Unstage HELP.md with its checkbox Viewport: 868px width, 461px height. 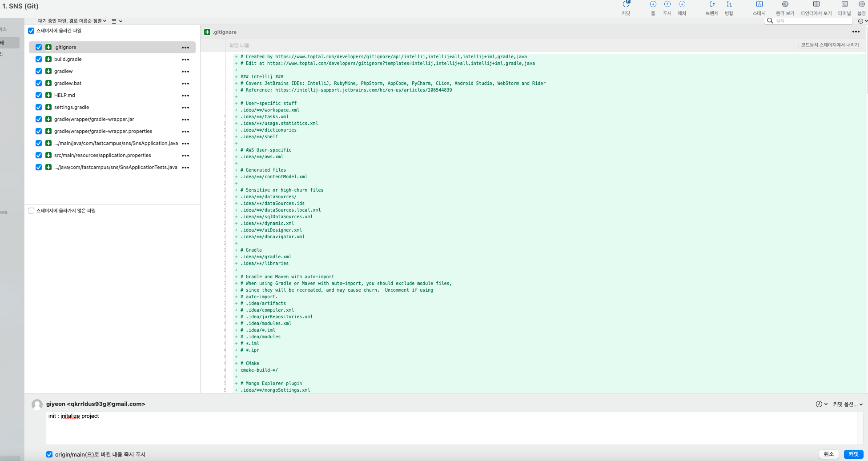pos(39,95)
